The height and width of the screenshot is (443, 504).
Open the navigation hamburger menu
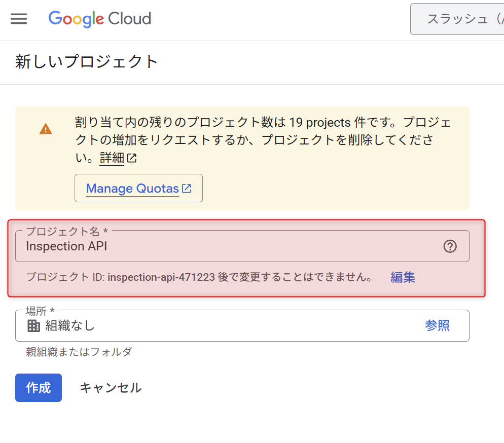coord(19,19)
